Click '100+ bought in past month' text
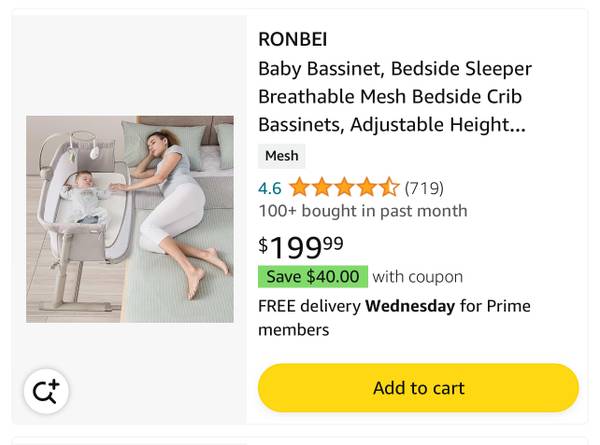Viewport: 600px width, 445px height. [x=362, y=211]
